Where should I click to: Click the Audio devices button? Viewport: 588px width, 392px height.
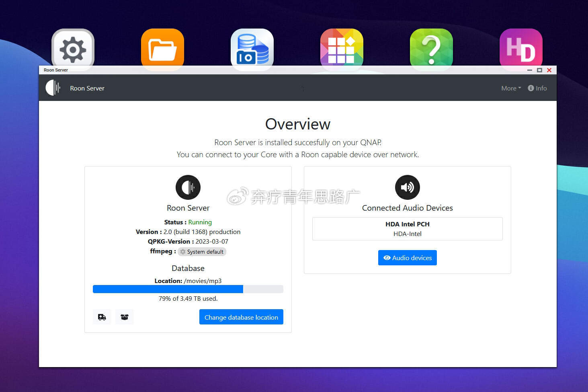407,258
